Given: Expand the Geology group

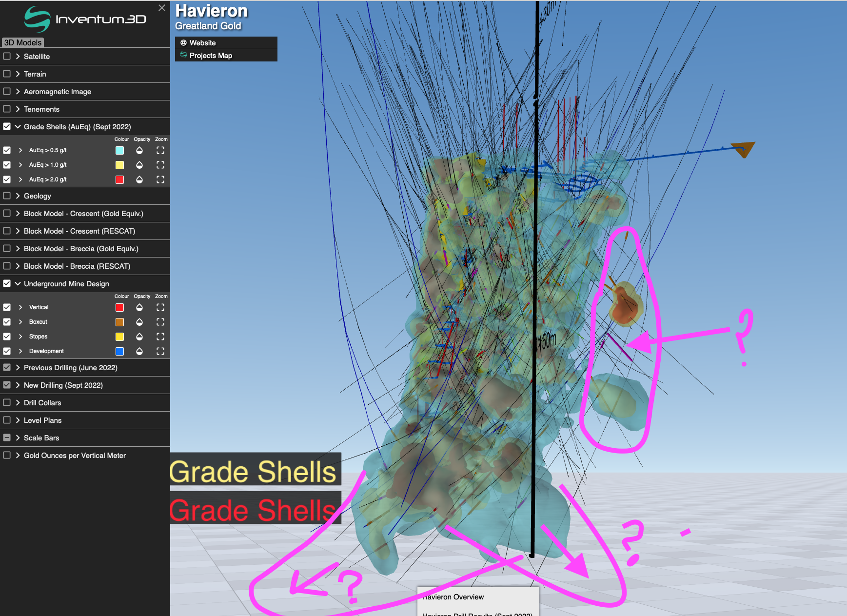Looking at the screenshot, I should point(18,196).
